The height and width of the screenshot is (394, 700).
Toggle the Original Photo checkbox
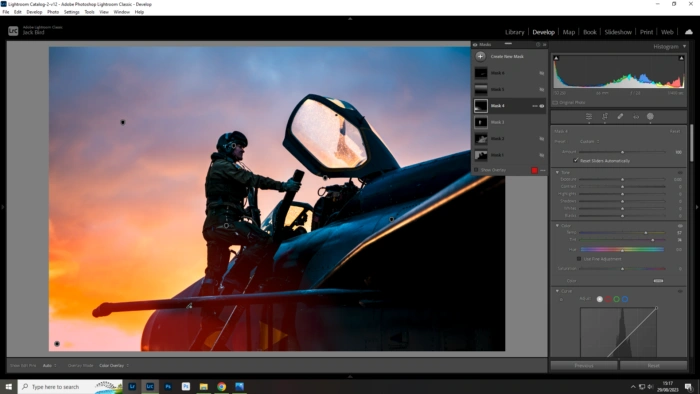pos(555,102)
